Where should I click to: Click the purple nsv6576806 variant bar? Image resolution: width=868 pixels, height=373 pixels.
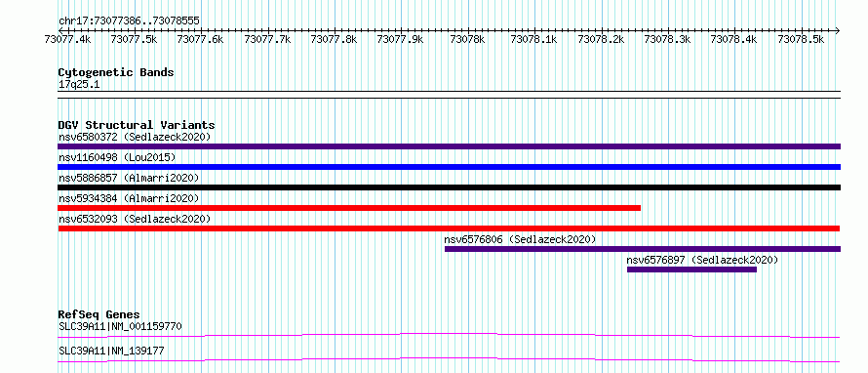[643, 249]
